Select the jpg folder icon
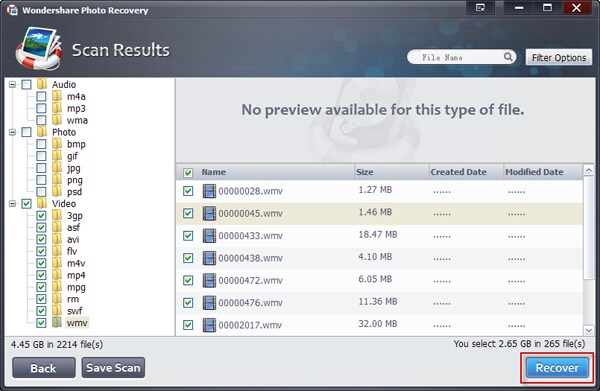This screenshot has height=391, width=600. coord(57,168)
